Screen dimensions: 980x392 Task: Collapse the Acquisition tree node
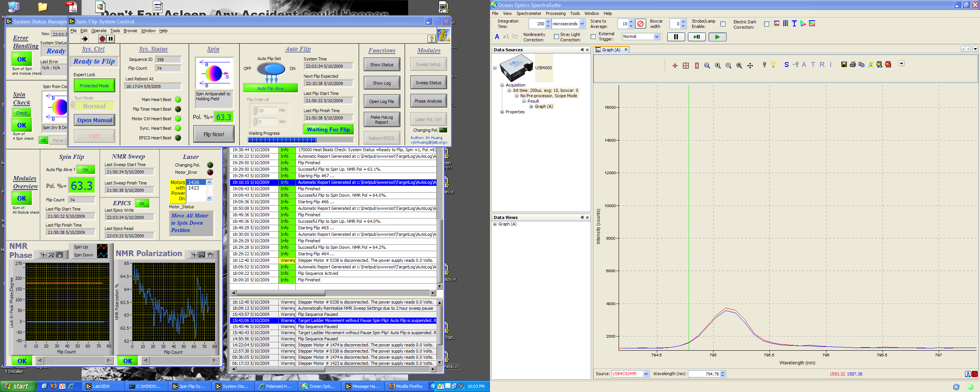coord(502,85)
